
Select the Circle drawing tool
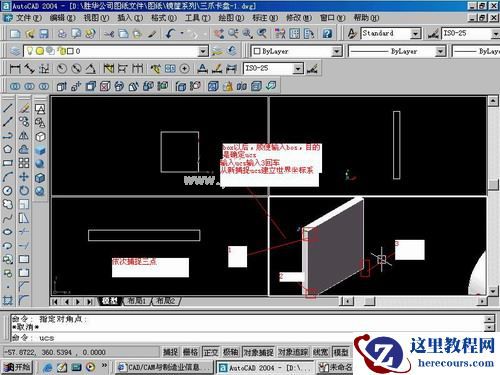coord(8,191)
